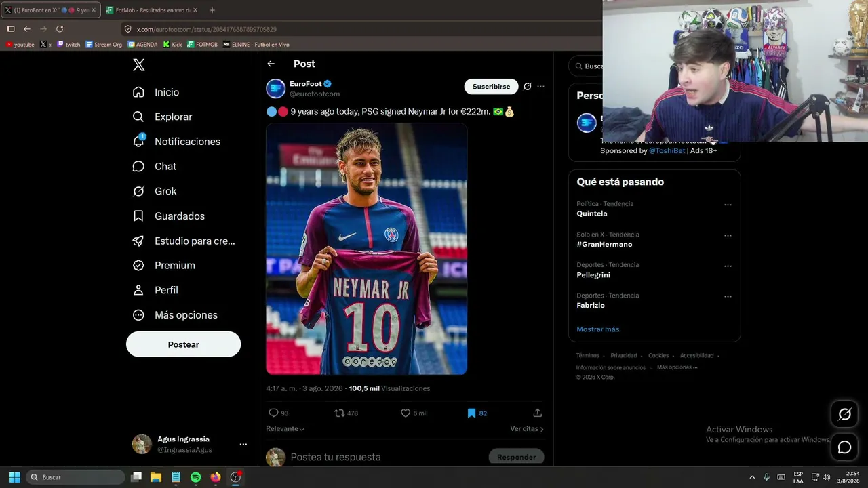
Task: Open the ELNINE - Futbol en Vivo bookmark
Action: pos(256,45)
